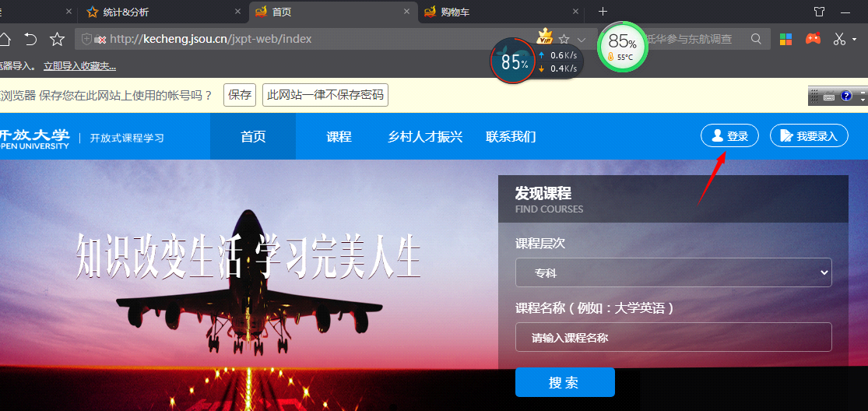This screenshot has height=411, width=868.
Task: Click the search magnifier icon
Action: [756, 39]
